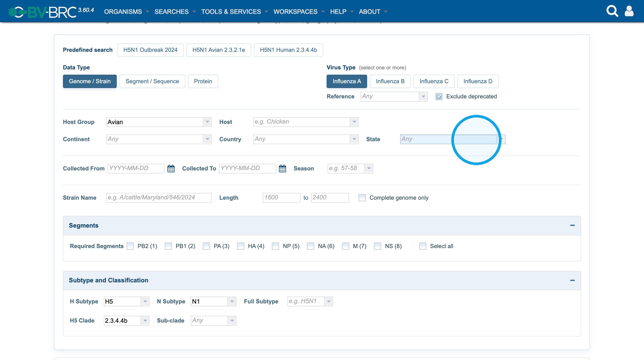This screenshot has height=360, width=644.
Task: Open the Host Group dropdown arrow
Action: coord(207,122)
